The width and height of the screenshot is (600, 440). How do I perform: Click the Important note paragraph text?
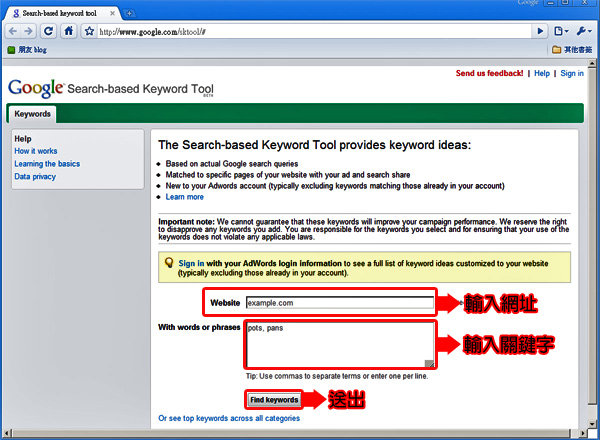coord(364,229)
